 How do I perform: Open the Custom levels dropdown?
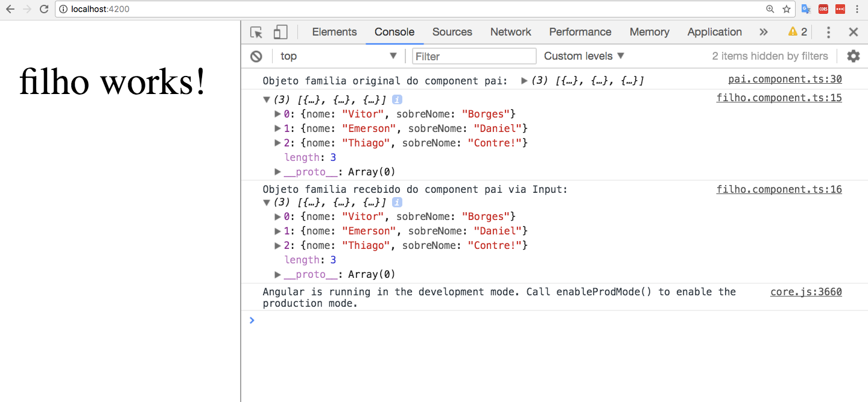pos(584,56)
